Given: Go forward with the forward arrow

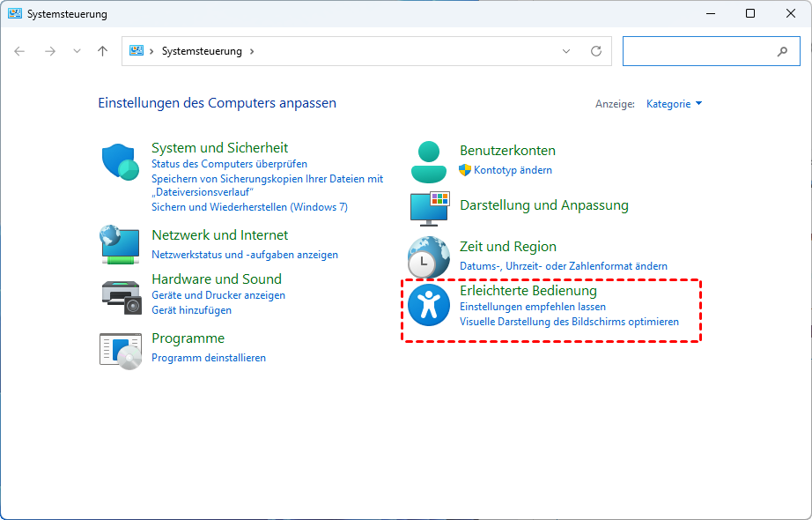Looking at the screenshot, I should pyautogui.click(x=49, y=51).
